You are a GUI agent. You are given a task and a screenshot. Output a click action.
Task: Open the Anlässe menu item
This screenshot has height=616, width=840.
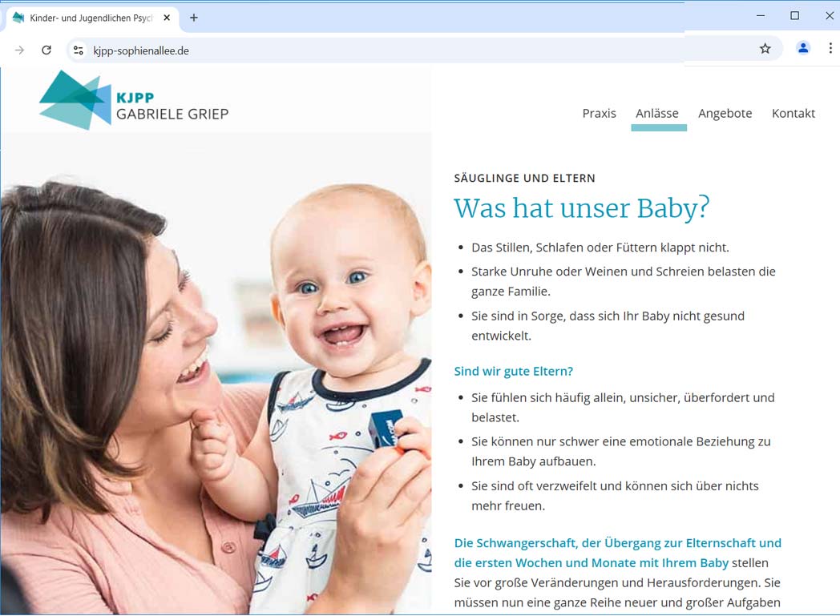(x=656, y=114)
